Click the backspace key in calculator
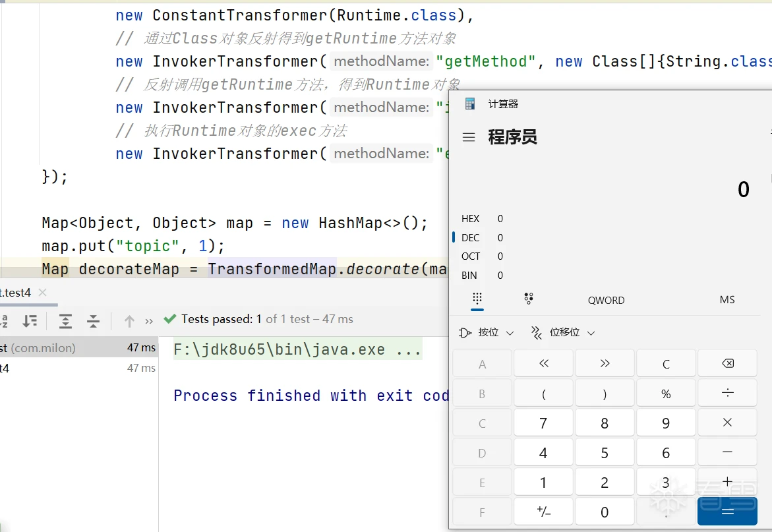This screenshot has height=532, width=772. coord(727,364)
